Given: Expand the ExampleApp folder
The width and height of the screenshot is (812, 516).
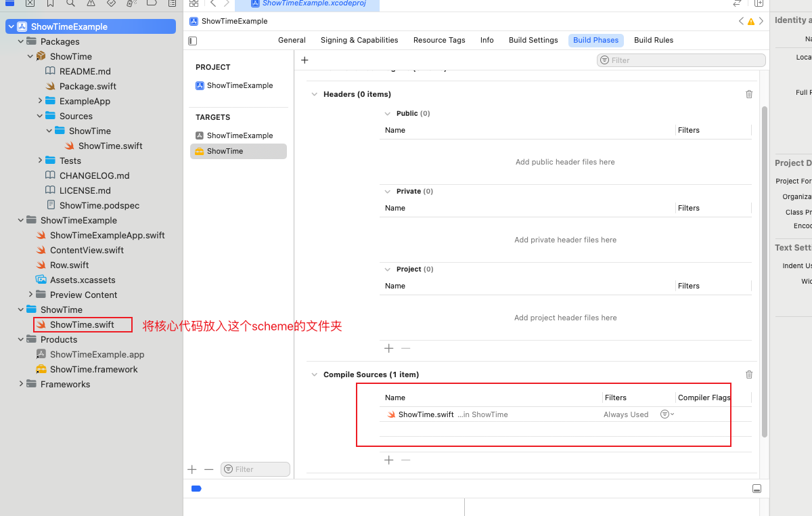Looking at the screenshot, I should point(41,101).
